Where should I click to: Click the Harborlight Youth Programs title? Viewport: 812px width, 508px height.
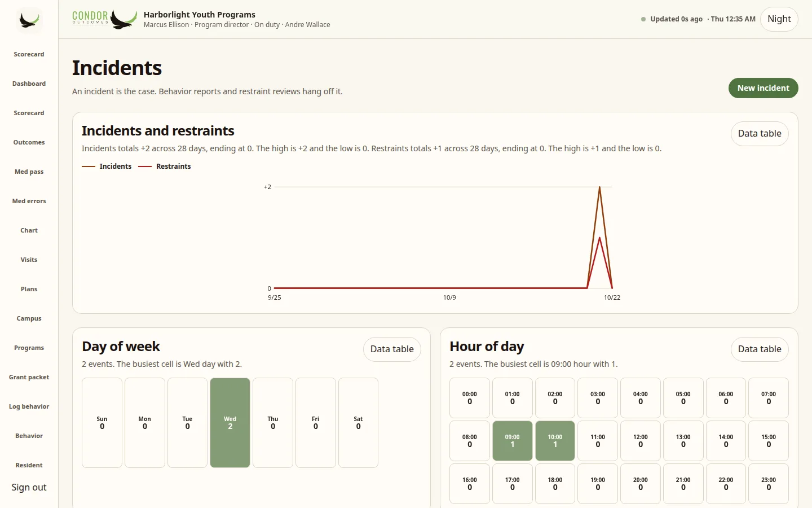[200, 15]
